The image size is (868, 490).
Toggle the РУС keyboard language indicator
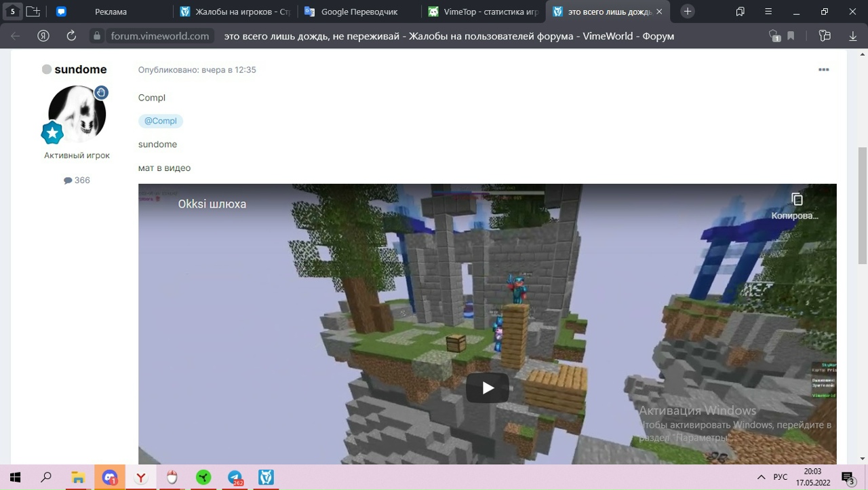781,477
